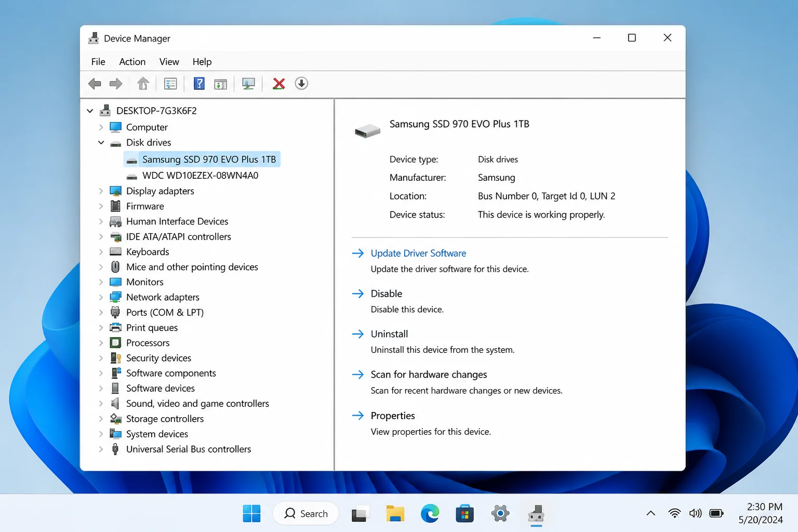Open Microsoft Store from taskbar
The width and height of the screenshot is (798, 532).
click(465, 514)
